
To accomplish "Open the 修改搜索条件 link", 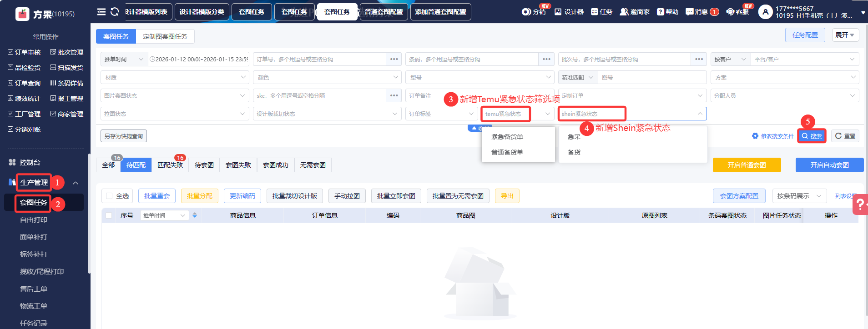I will [x=773, y=136].
